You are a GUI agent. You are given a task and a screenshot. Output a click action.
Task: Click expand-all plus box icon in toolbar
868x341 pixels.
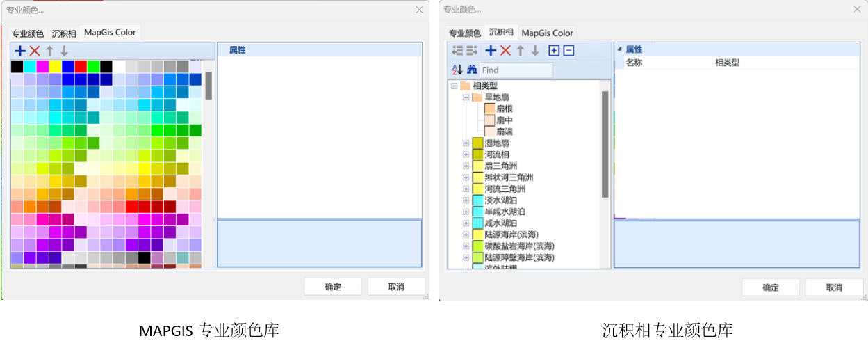(x=554, y=51)
